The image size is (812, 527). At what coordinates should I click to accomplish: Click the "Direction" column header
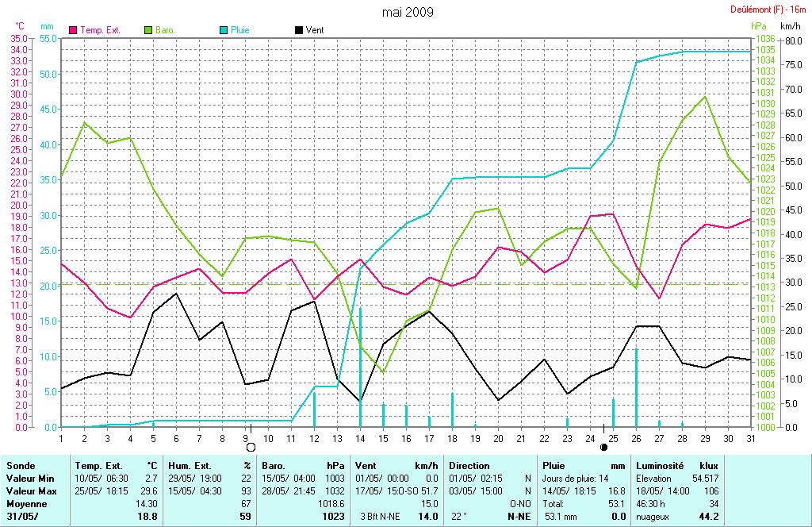[x=471, y=466]
